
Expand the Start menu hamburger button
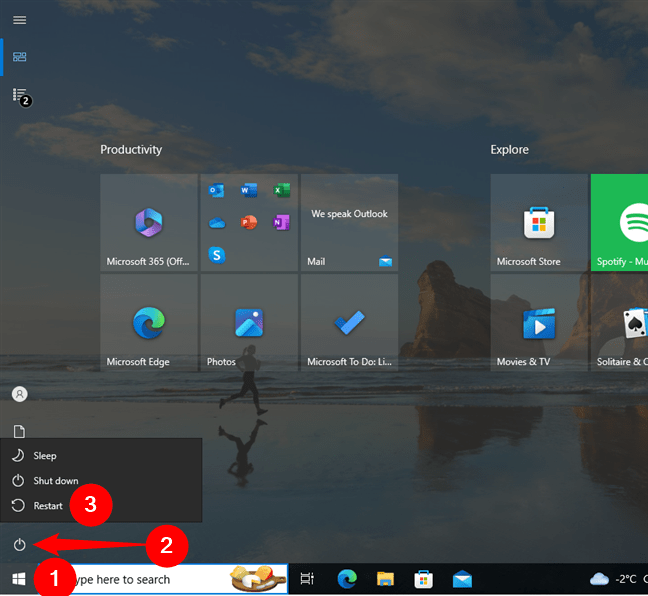19,20
